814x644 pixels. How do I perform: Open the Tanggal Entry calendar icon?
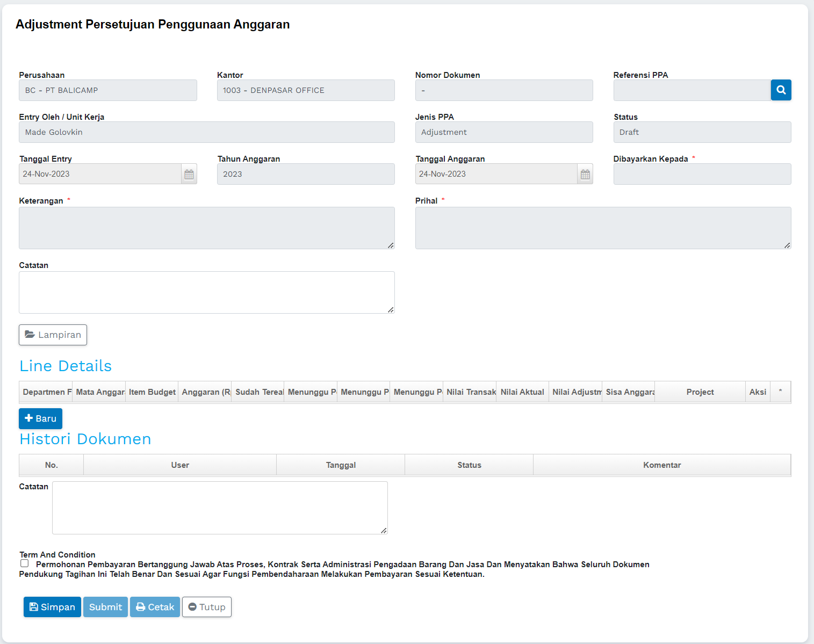click(189, 174)
